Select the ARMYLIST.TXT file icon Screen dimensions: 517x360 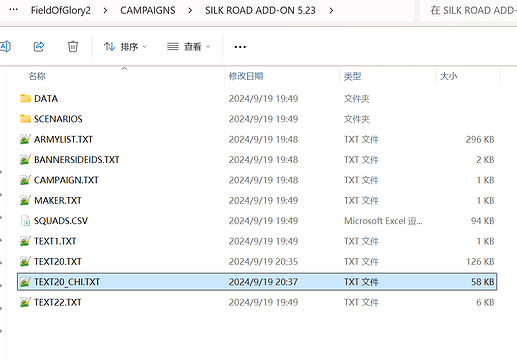(x=25, y=139)
